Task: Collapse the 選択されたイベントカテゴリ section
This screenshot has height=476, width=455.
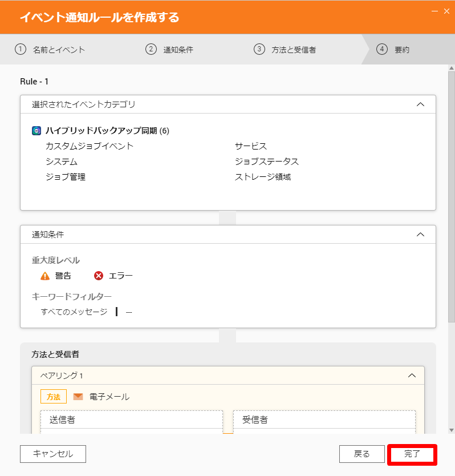Action: point(420,104)
